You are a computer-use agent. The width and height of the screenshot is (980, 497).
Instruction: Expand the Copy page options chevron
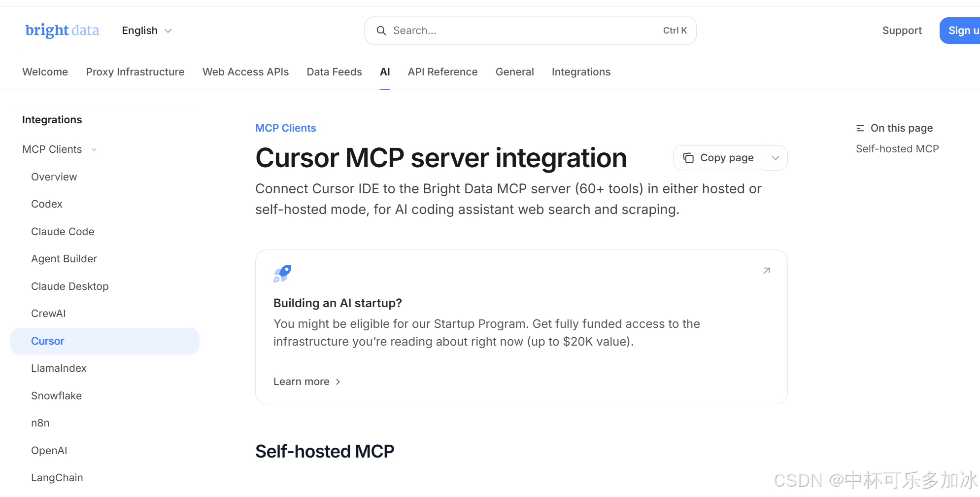pyautogui.click(x=776, y=158)
